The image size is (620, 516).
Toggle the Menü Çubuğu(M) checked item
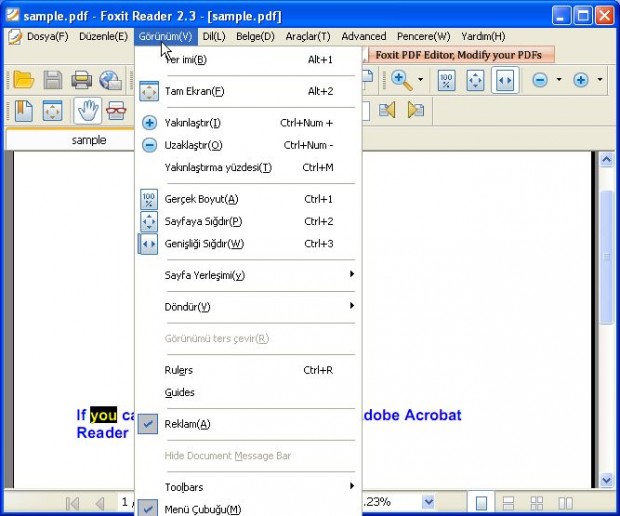click(248, 508)
